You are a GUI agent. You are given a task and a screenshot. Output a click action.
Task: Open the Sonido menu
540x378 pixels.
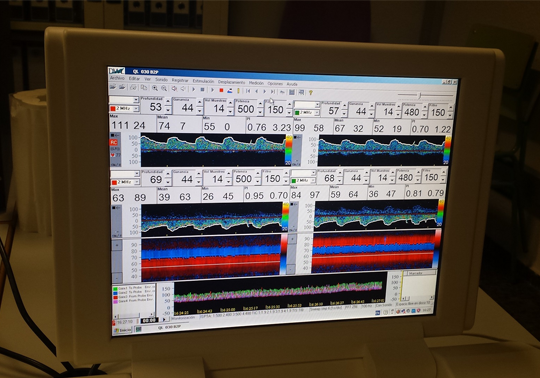point(161,80)
